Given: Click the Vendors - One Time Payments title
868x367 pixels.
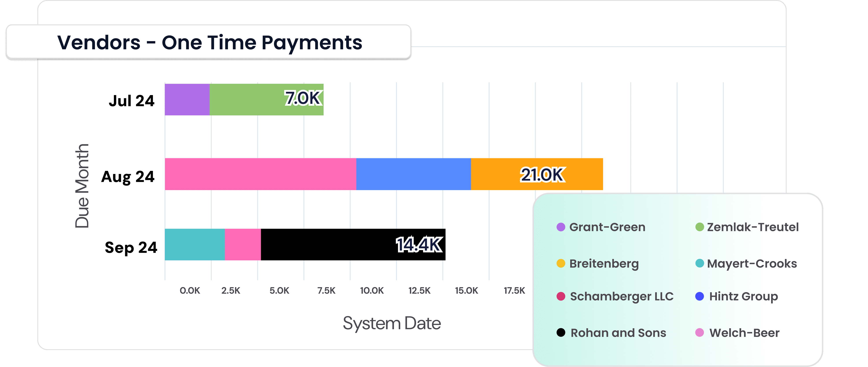Looking at the screenshot, I should [210, 43].
